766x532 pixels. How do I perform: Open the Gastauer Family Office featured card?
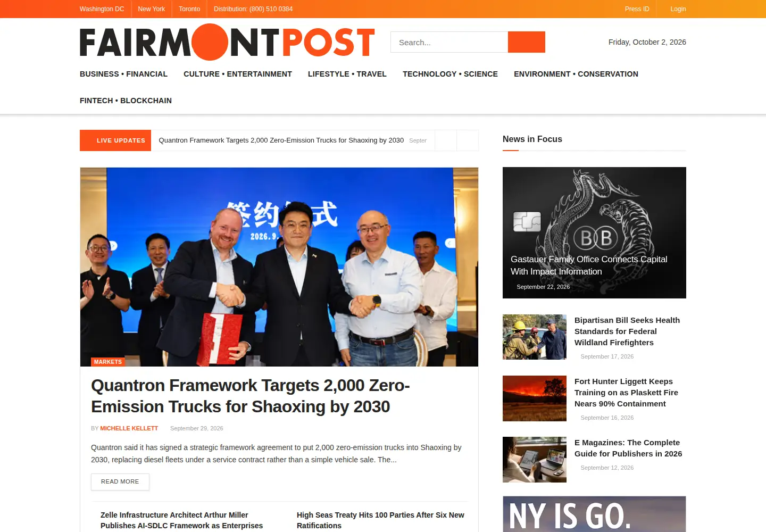tap(594, 232)
